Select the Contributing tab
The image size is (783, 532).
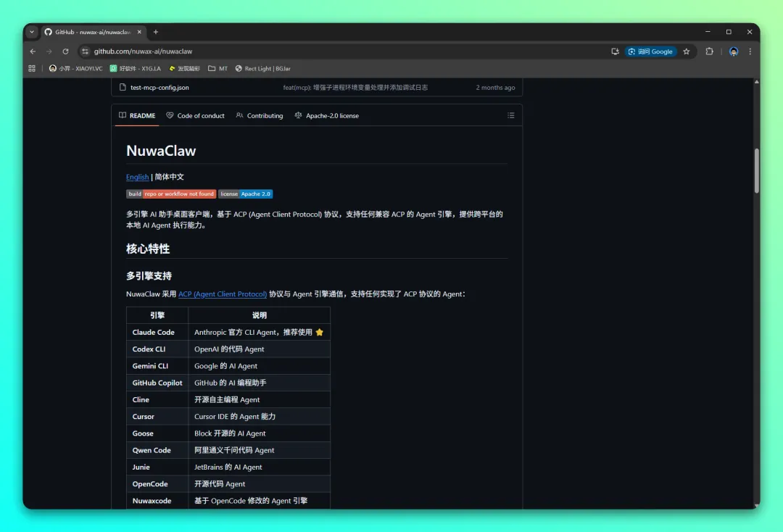(260, 116)
